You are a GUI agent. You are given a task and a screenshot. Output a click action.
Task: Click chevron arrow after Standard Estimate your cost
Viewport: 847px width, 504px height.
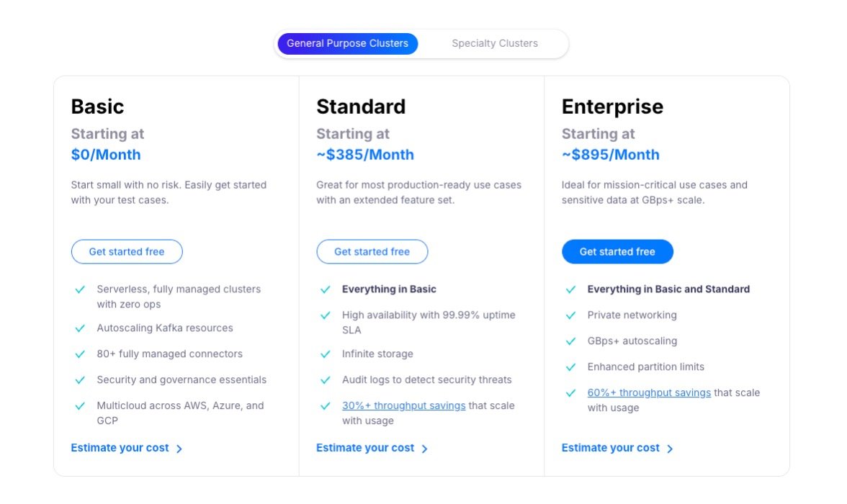[x=425, y=449]
